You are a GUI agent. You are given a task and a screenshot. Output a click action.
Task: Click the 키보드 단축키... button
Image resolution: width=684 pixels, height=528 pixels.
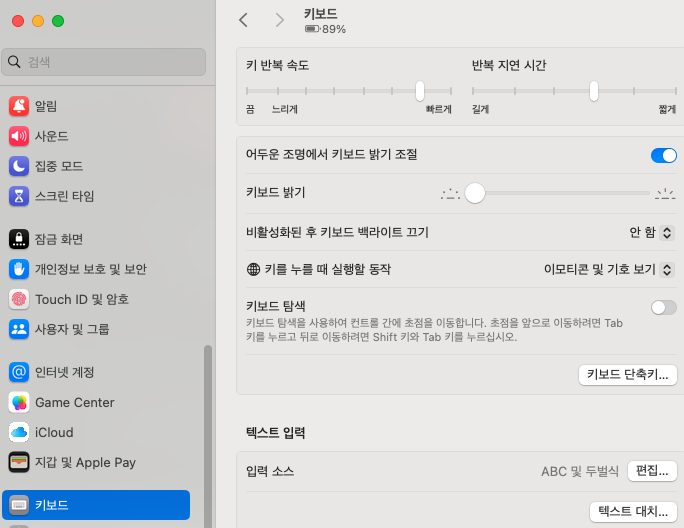[627, 374]
